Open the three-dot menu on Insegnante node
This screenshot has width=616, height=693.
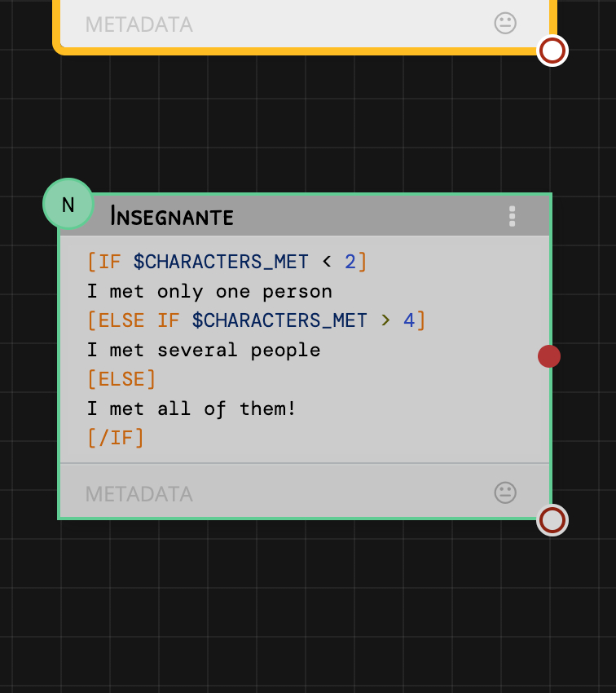(512, 216)
